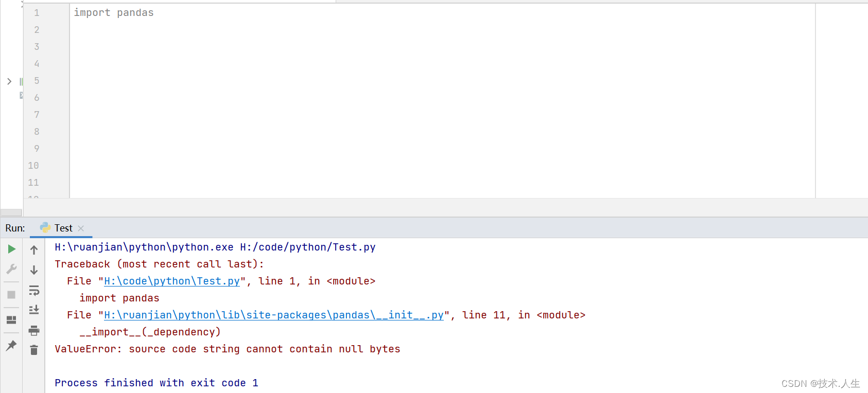Viewport: 868px width, 393px height.
Task: Click 'Process finished with exit code 1' text
Action: [157, 383]
